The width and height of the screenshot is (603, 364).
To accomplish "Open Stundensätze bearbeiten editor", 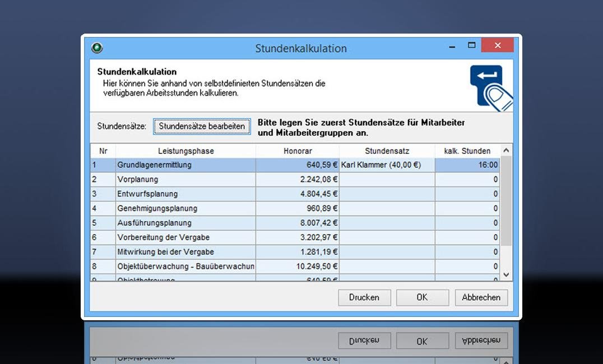I will point(202,127).
